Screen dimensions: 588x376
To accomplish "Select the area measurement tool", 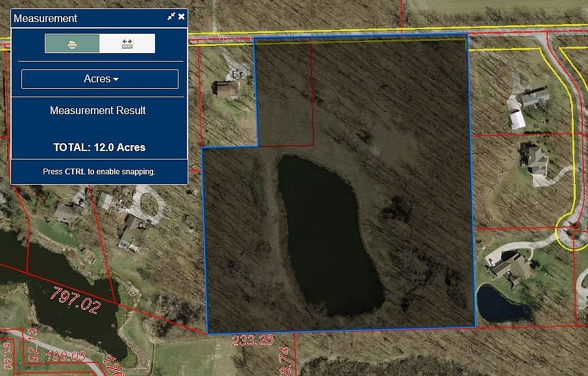I will pos(72,43).
